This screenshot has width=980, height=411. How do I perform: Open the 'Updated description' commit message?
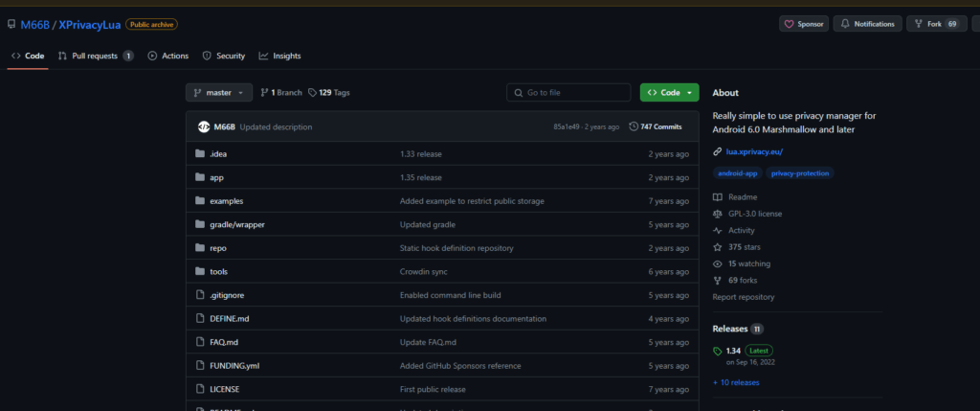tap(276, 127)
